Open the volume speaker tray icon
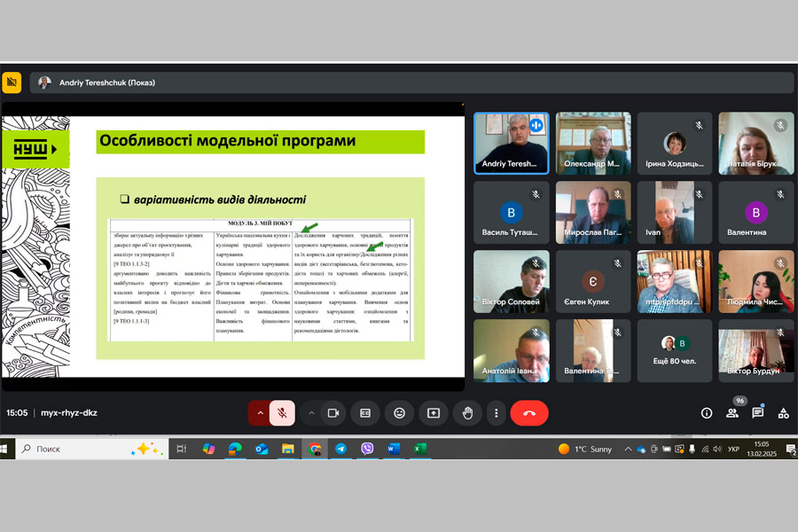 point(717,449)
